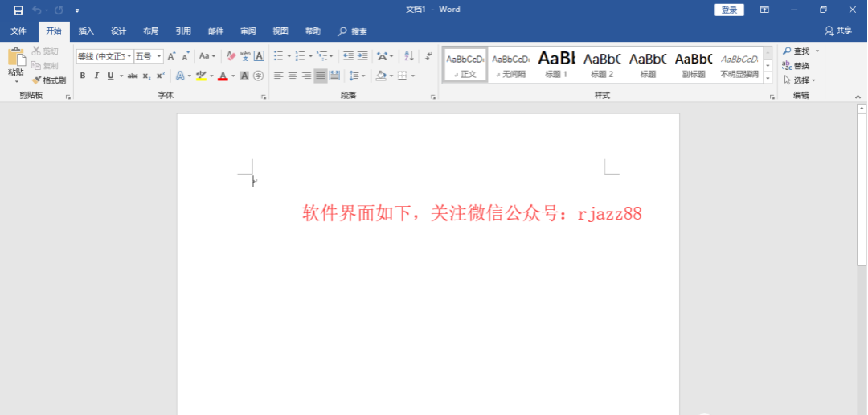
Task: Click the decrease indent icon
Action: tap(348, 56)
